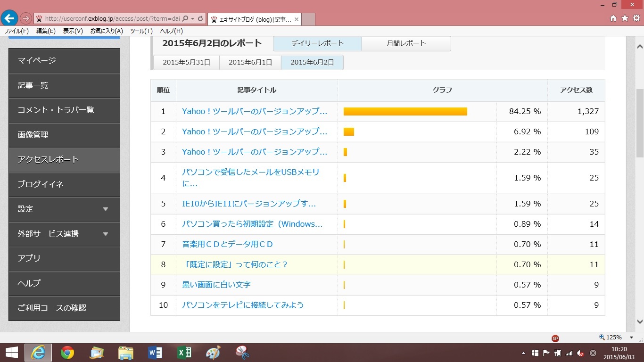Open the Favorites star icon
The width and height of the screenshot is (644, 362).
(x=625, y=18)
